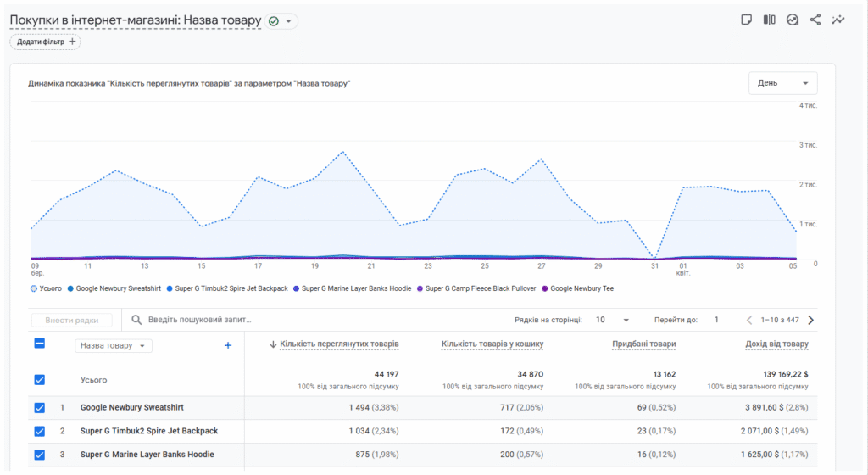
Task: Uncheck the Усього row checkbox
Action: [x=39, y=380]
